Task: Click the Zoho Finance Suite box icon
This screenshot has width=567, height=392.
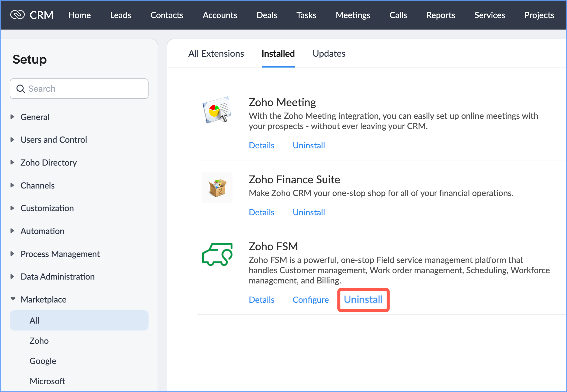Action: (x=217, y=188)
